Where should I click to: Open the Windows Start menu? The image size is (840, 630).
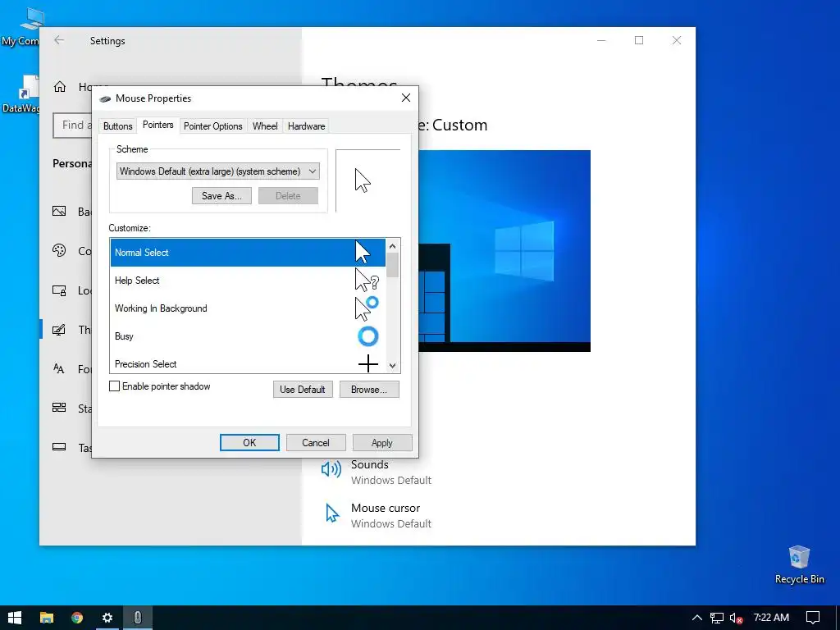pos(15,618)
